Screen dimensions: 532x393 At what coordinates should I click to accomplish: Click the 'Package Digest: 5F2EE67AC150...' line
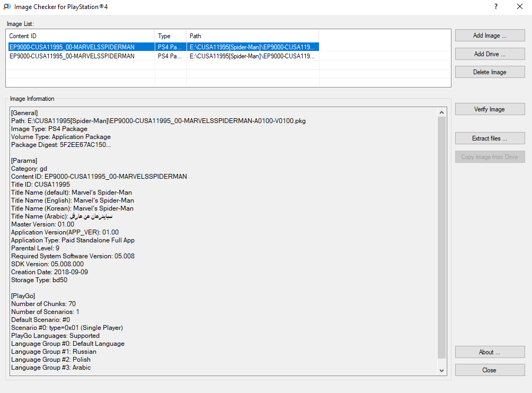coord(61,145)
